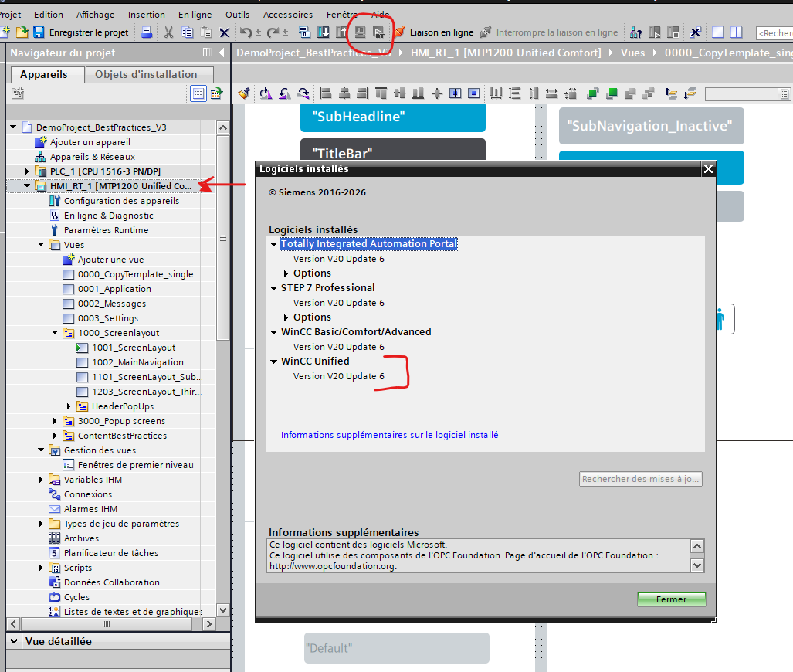Collapse Totally Integrated Automation Portal entry
The width and height of the screenshot is (793, 672).
point(273,244)
